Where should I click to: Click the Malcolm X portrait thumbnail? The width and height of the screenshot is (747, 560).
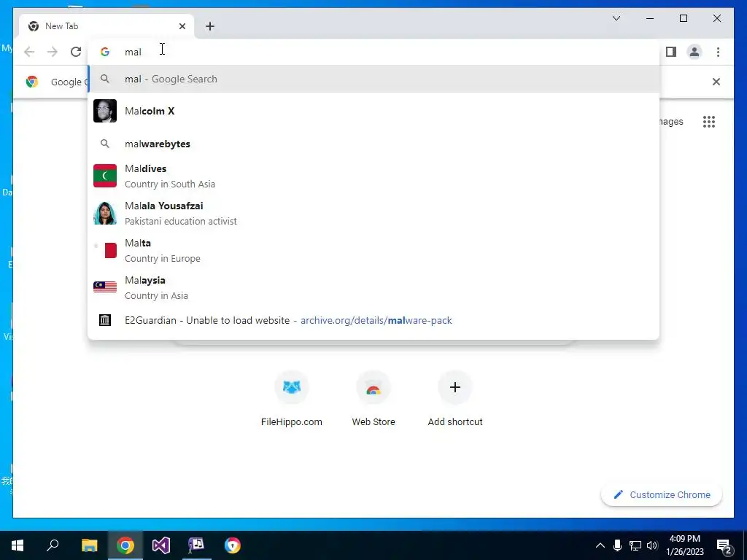(105, 111)
